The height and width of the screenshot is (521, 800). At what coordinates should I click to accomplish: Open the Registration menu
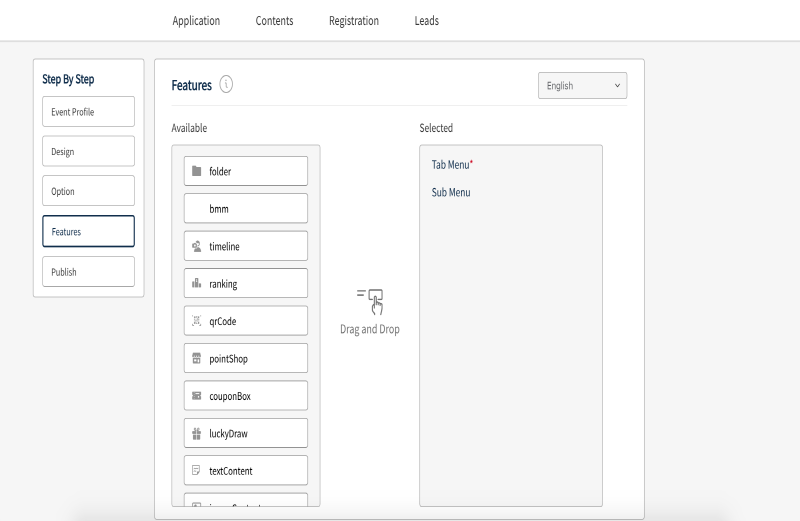[x=353, y=21]
